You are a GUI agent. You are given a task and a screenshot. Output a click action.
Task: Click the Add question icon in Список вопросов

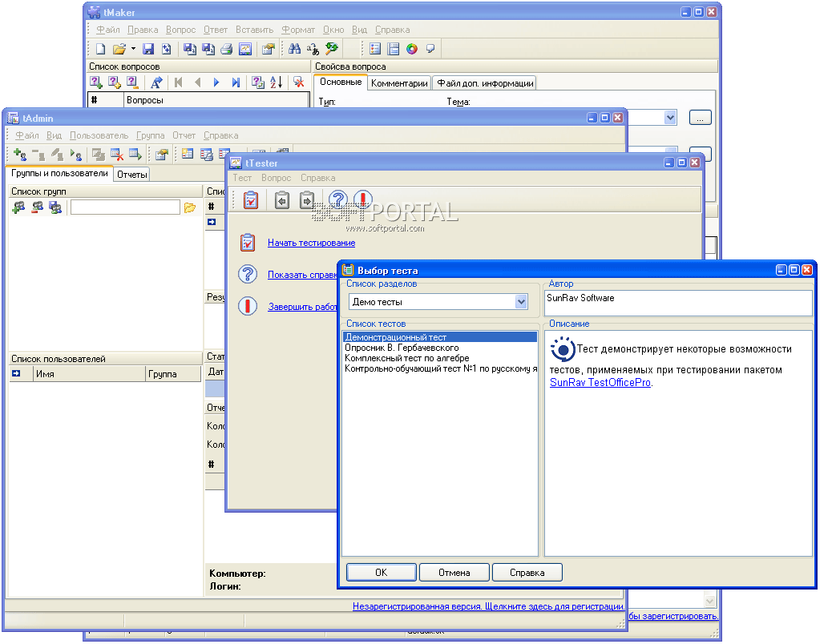click(96, 83)
